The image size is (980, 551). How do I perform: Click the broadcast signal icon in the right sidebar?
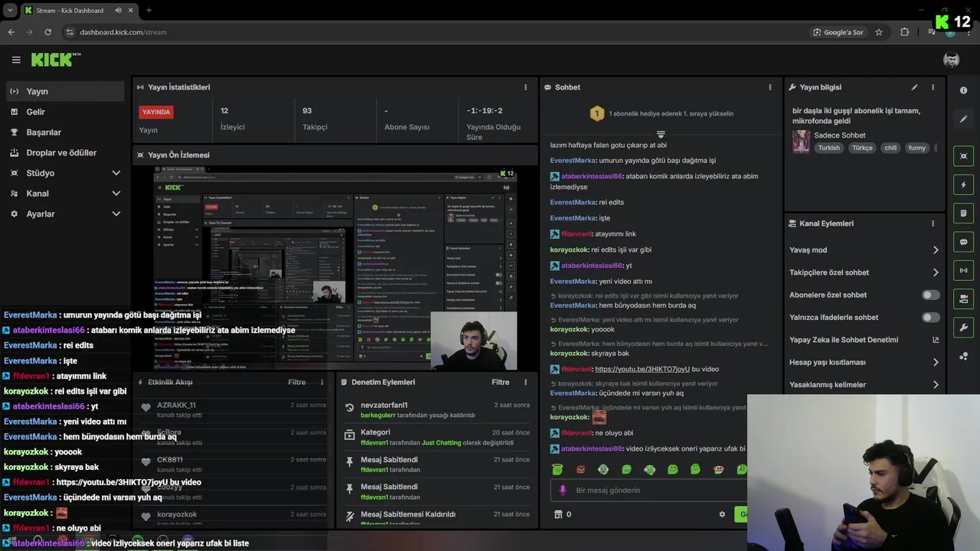pos(963,270)
